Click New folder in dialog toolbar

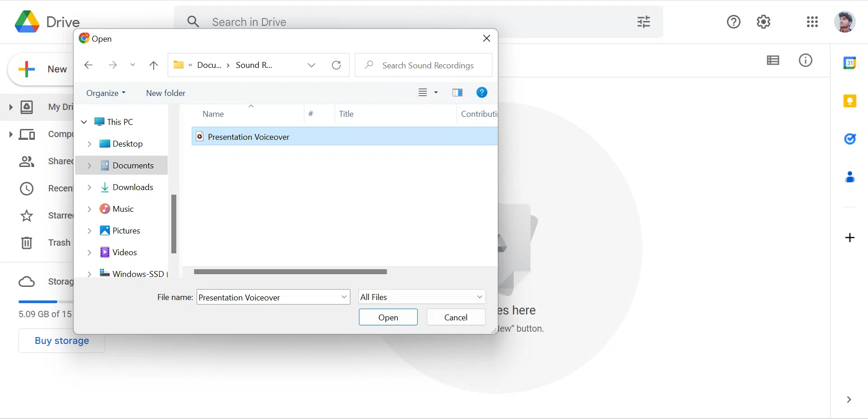coord(165,93)
